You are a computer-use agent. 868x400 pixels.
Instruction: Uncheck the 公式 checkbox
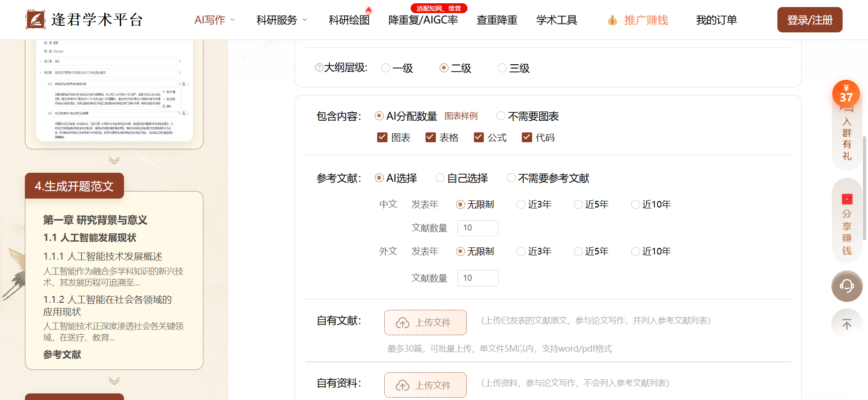(479, 137)
